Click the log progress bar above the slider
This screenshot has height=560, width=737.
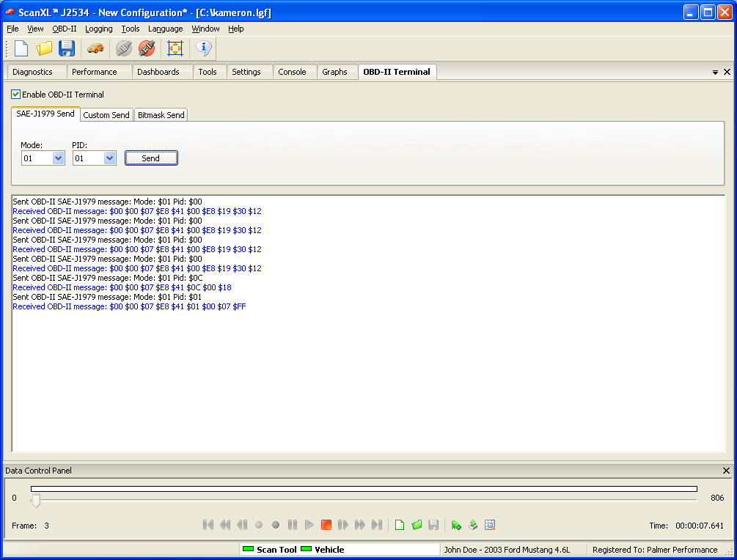[x=364, y=489]
